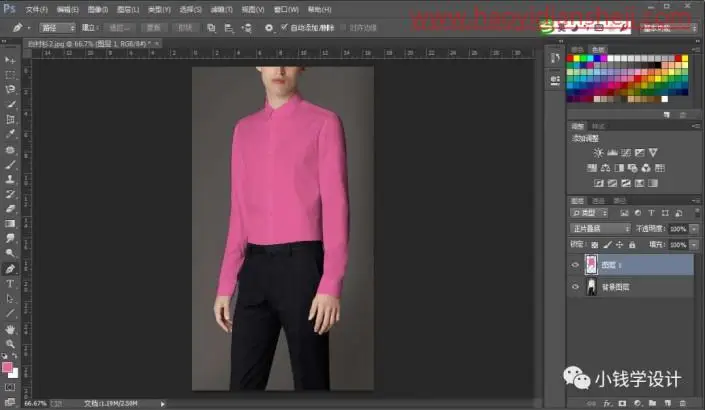This screenshot has height=410, width=705.
Task: Select the Spot Healing Brush tool
Action: (x=10, y=150)
